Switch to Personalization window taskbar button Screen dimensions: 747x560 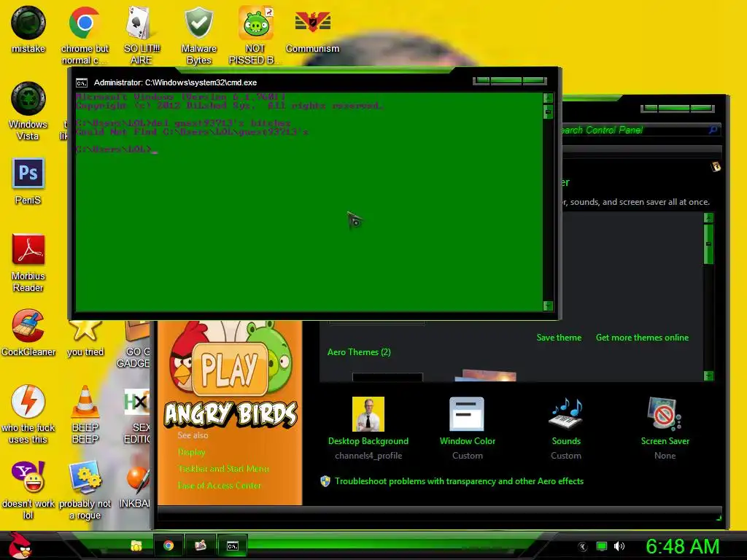(x=200, y=545)
